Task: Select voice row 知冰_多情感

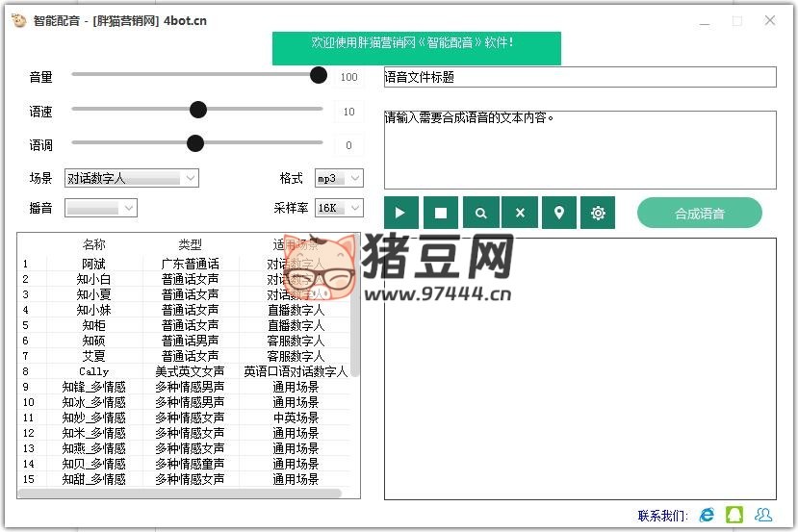Action: coord(184,402)
